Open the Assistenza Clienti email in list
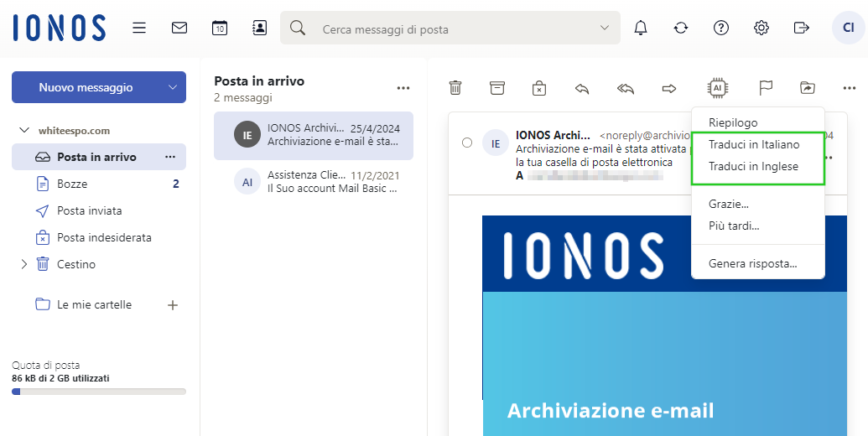This screenshot has width=868, height=436. (x=314, y=182)
